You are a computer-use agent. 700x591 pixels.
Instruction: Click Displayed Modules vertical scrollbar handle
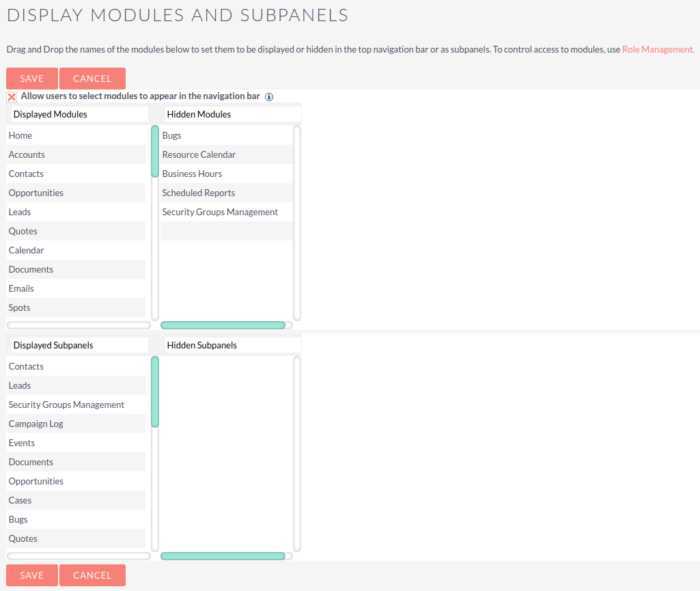(x=155, y=151)
